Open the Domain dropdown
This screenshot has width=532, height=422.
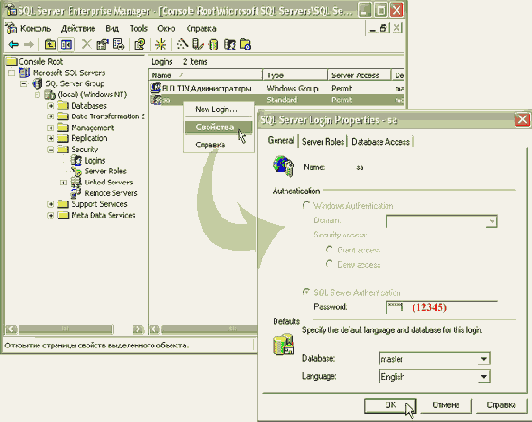491,222
